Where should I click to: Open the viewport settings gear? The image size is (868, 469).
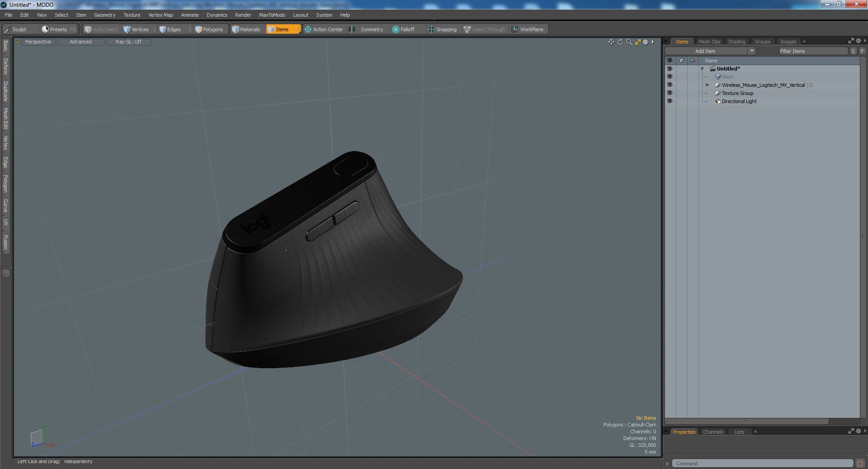[646, 42]
